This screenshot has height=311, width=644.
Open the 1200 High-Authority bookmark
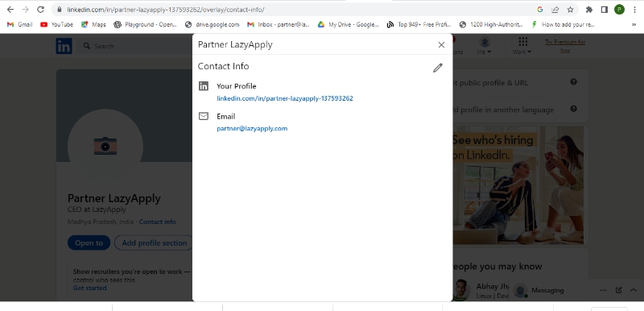pyautogui.click(x=491, y=24)
